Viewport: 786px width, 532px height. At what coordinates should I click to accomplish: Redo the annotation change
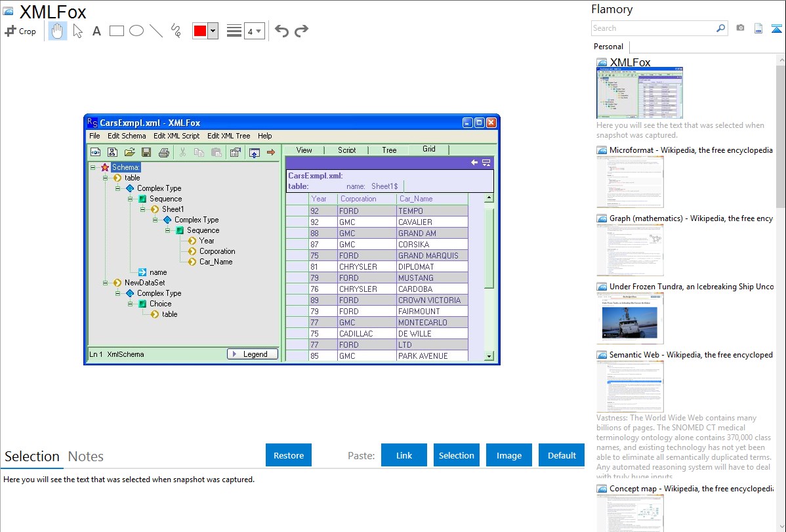pos(301,31)
